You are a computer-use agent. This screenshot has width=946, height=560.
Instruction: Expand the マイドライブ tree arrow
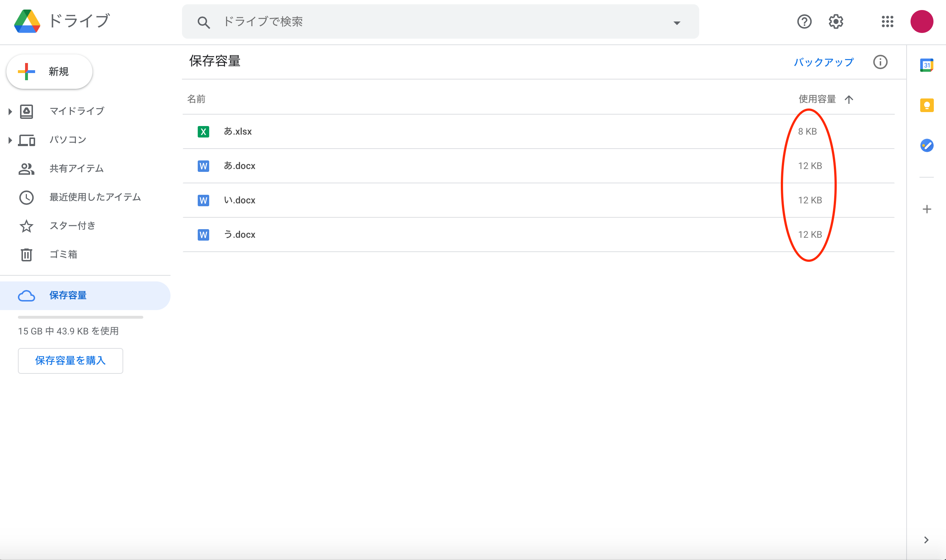10,111
